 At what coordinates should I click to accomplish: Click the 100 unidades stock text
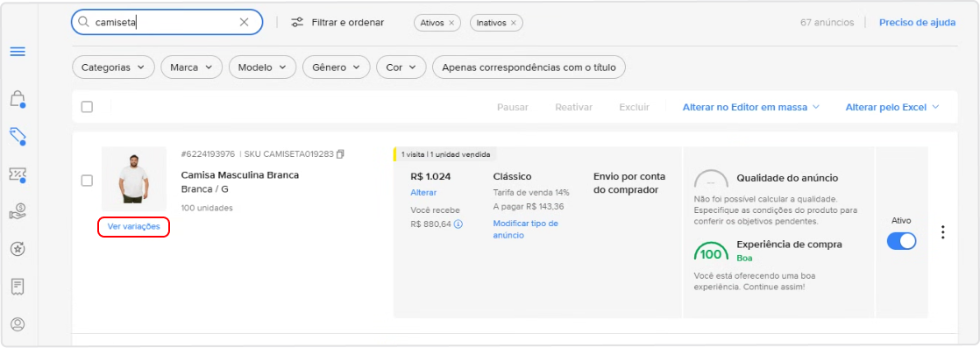click(207, 208)
